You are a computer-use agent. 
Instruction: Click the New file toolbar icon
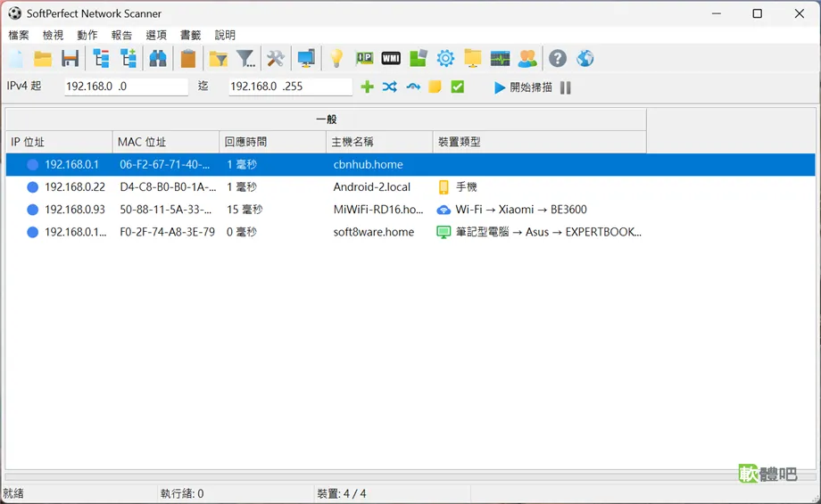[x=16, y=59]
